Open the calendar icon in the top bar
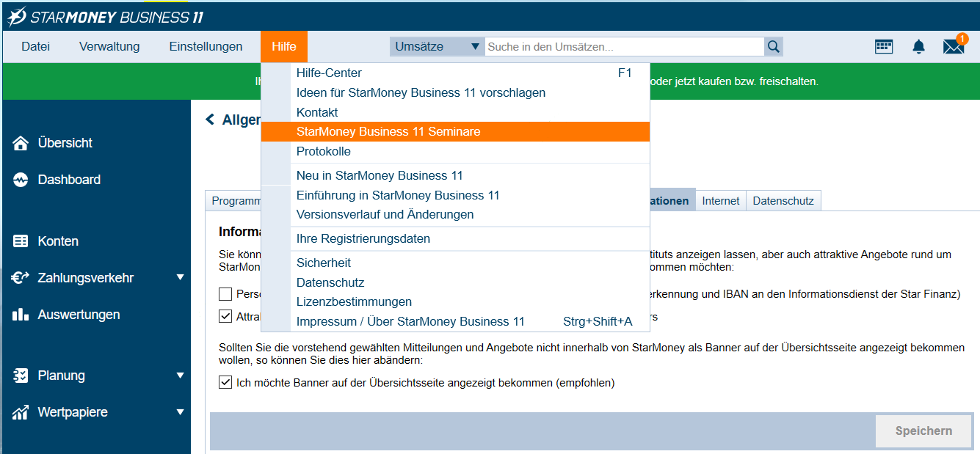 pos(884,45)
